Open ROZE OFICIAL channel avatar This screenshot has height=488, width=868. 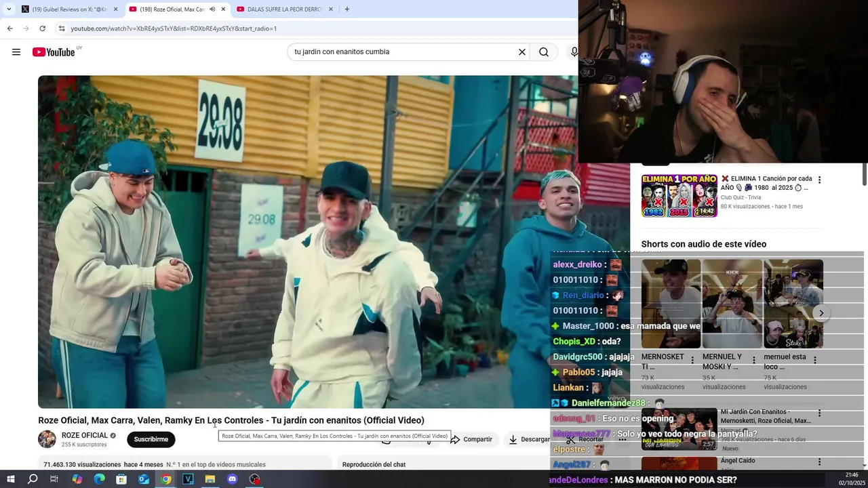(x=47, y=439)
